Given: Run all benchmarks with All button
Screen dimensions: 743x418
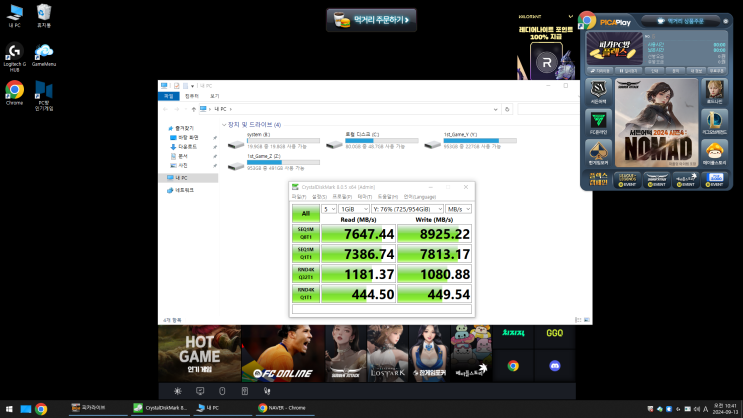Looking at the screenshot, I should pyautogui.click(x=306, y=213).
